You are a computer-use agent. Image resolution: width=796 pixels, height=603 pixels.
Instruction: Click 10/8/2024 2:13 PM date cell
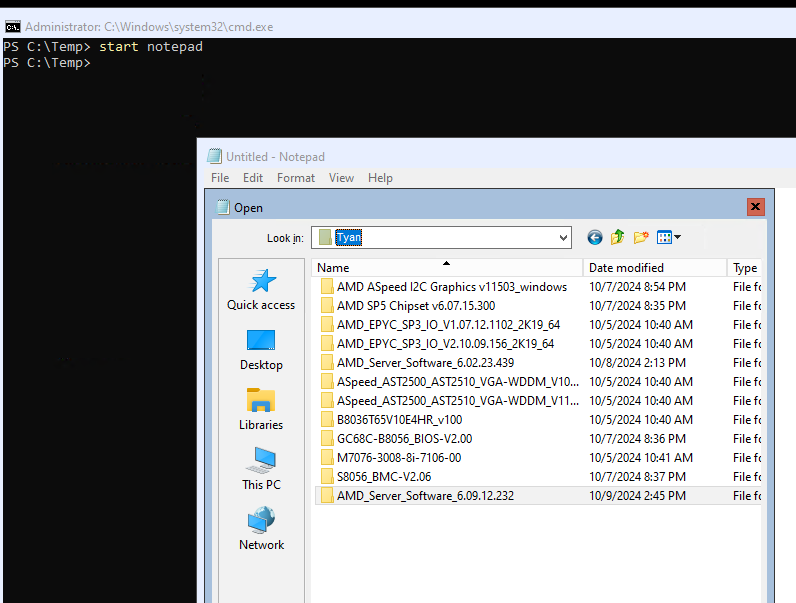click(x=637, y=363)
